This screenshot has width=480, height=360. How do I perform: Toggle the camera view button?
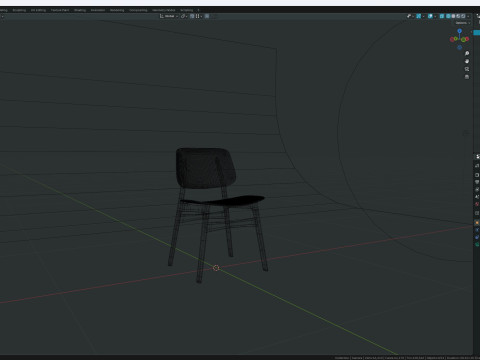coord(467,69)
